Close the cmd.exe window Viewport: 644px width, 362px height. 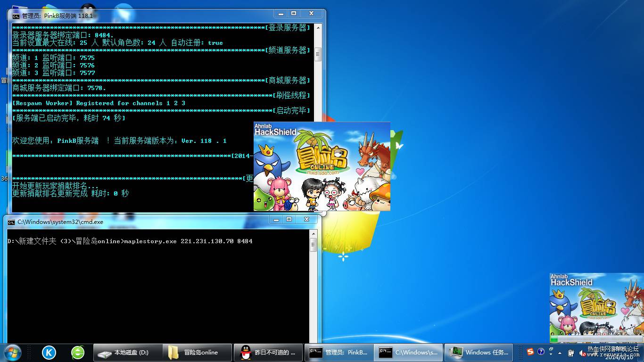307,220
